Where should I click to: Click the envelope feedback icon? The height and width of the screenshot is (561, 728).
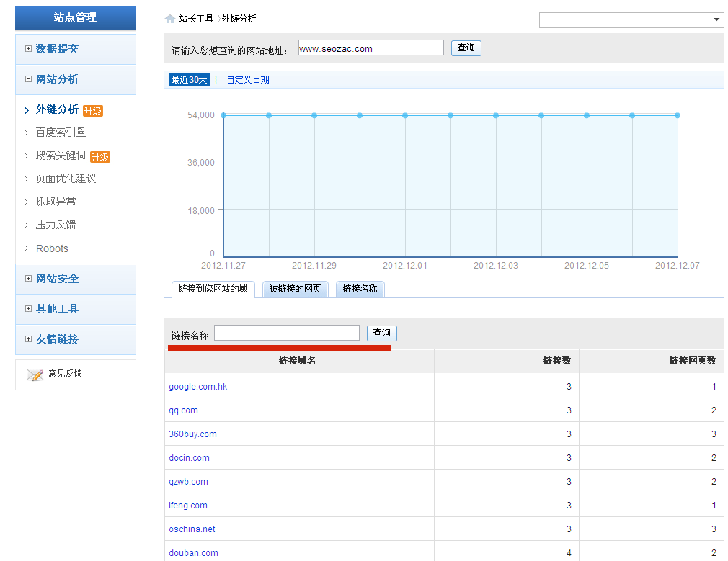(x=35, y=374)
